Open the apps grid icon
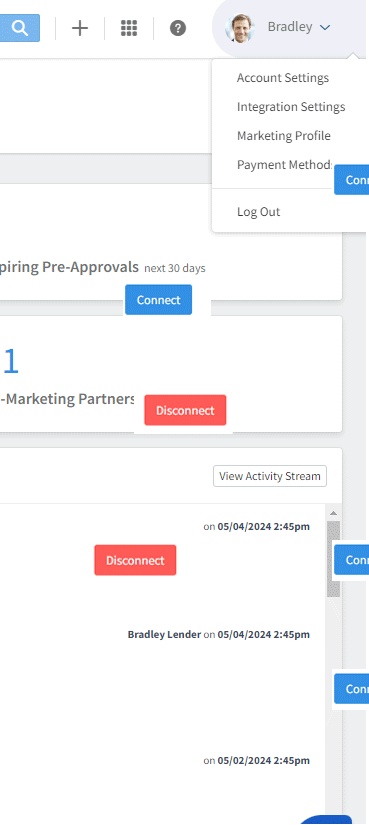The image size is (369, 825). tap(129, 28)
